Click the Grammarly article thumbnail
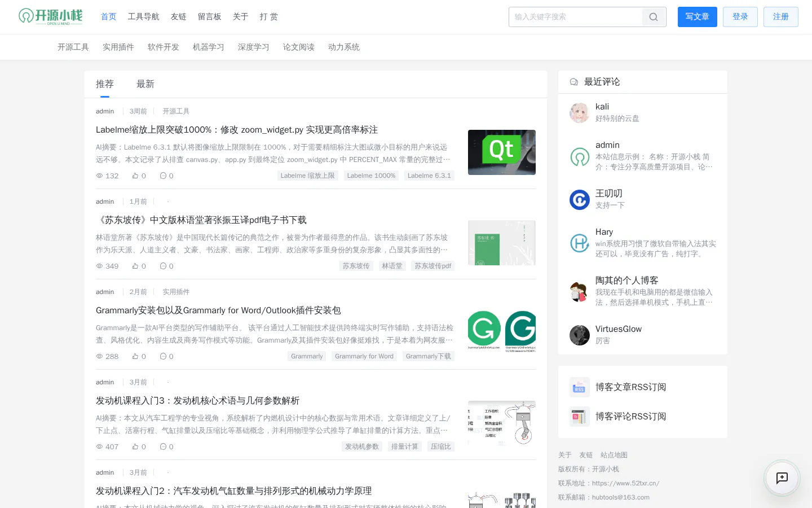Screen dimensions: 812x508 (502, 332)
